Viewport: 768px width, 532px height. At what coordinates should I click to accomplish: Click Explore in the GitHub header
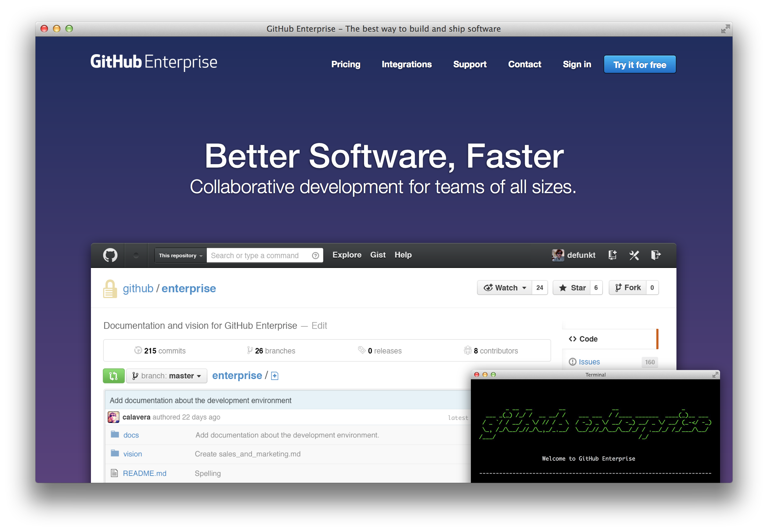tap(347, 255)
